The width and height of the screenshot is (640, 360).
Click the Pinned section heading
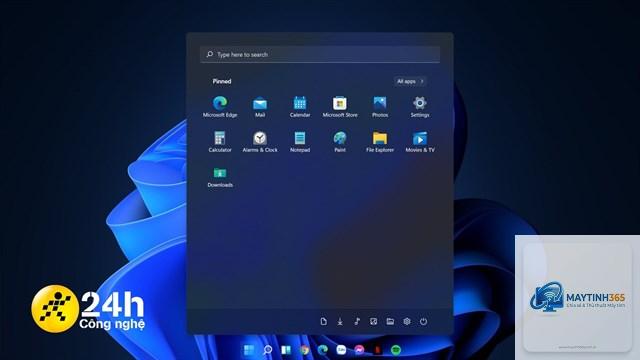(x=222, y=81)
